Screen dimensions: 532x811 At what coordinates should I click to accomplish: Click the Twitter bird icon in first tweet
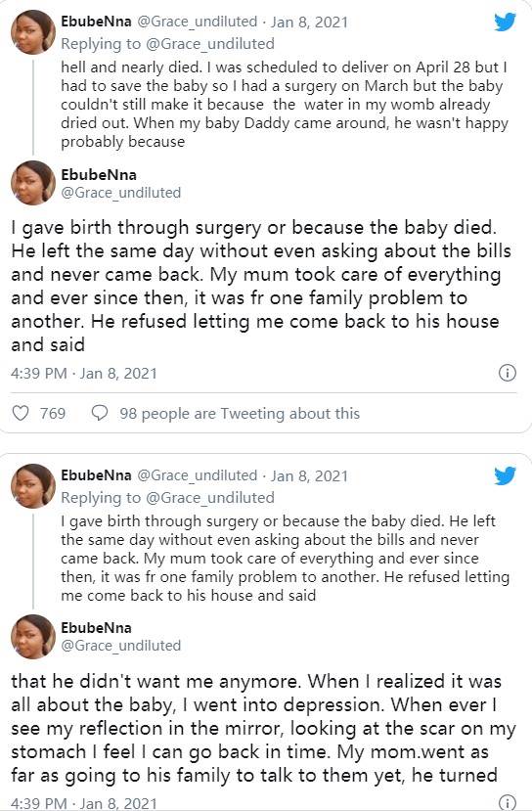coord(506,23)
